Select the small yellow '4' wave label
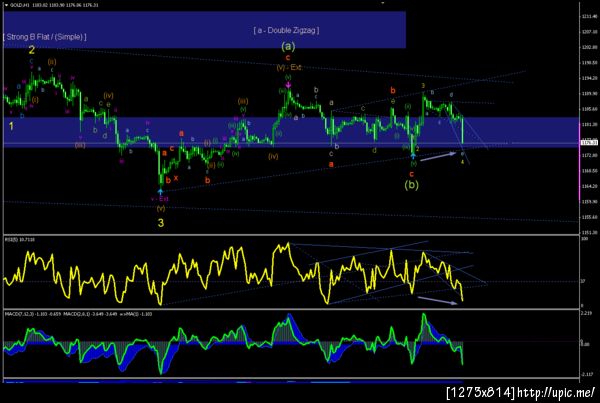 pyautogui.click(x=462, y=162)
